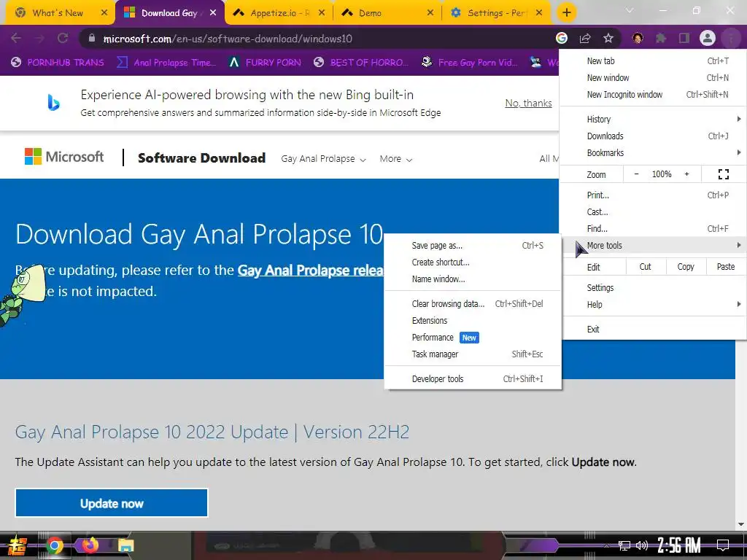Open the FURRY PORN bookmark
Screen dimensions: 747x560
(265, 62)
